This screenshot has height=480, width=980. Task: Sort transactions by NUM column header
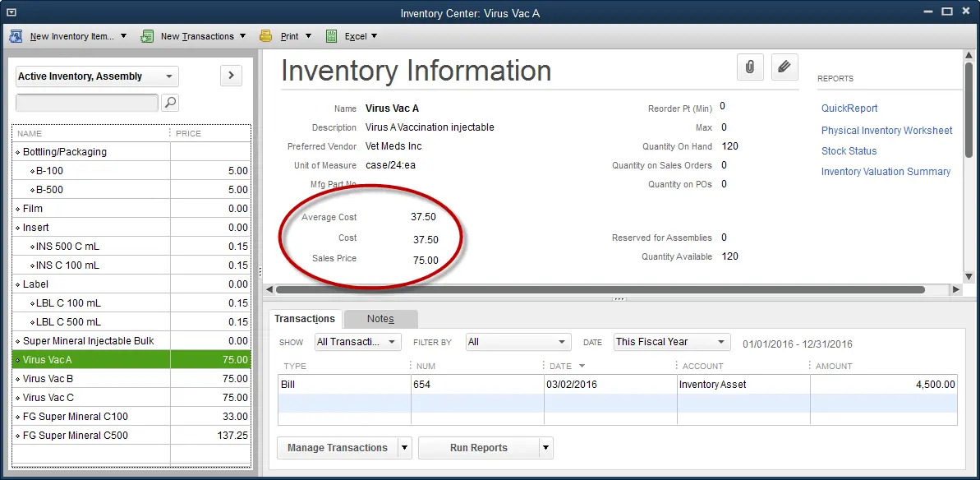pyautogui.click(x=477, y=367)
